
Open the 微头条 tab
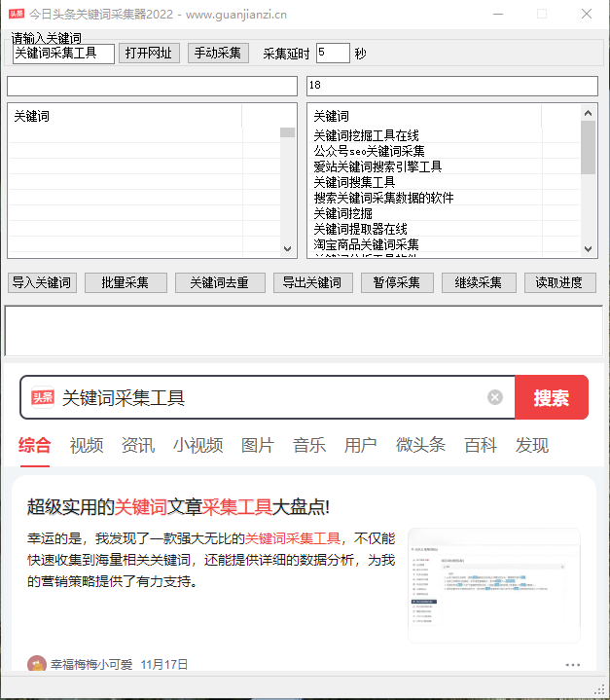(420, 445)
